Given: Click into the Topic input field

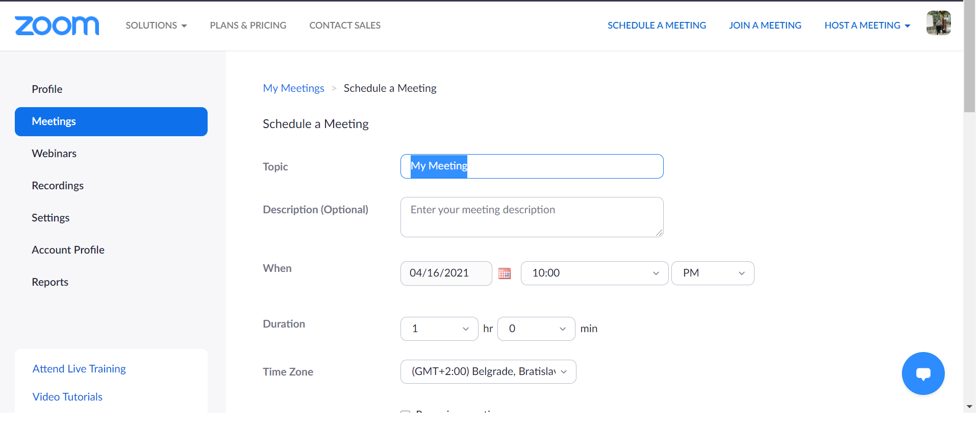Looking at the screenshot, I should click(532, 166).
